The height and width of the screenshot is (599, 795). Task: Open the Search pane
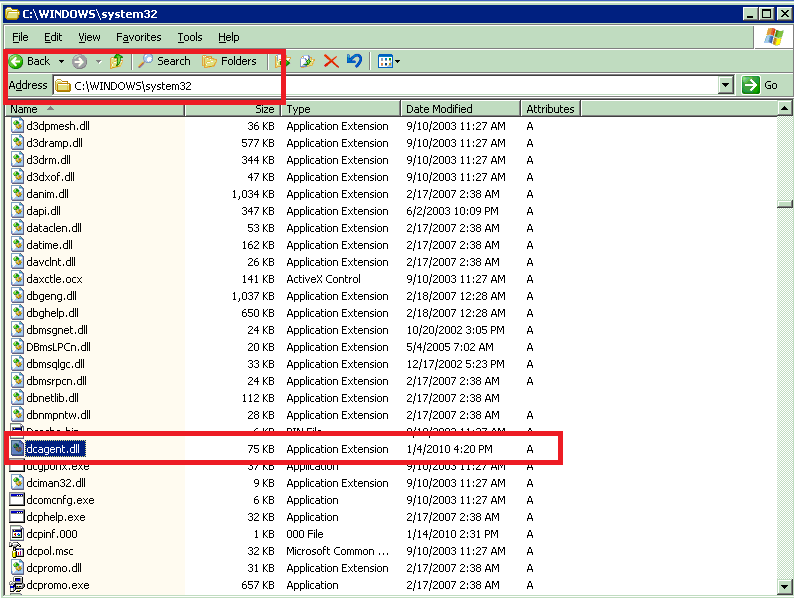point(165,61)
